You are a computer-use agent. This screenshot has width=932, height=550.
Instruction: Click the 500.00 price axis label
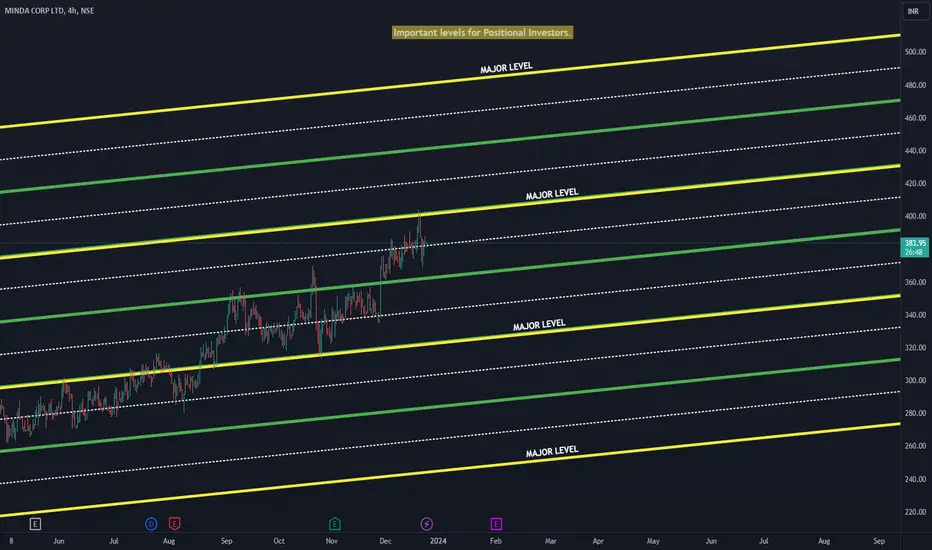[x=915, y=52]
